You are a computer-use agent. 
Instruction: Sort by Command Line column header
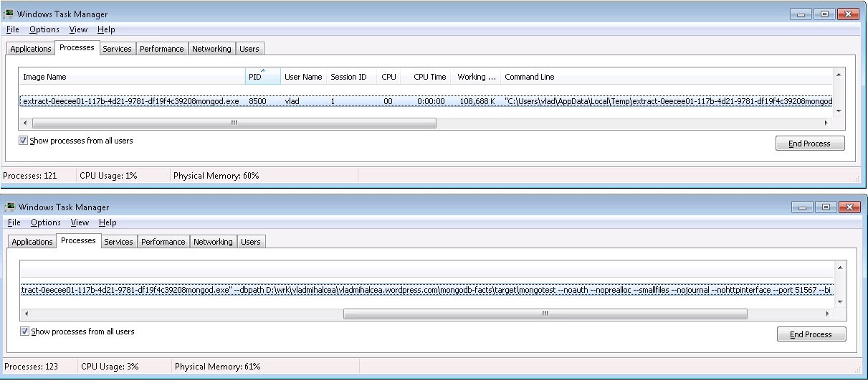pos(667,77)
